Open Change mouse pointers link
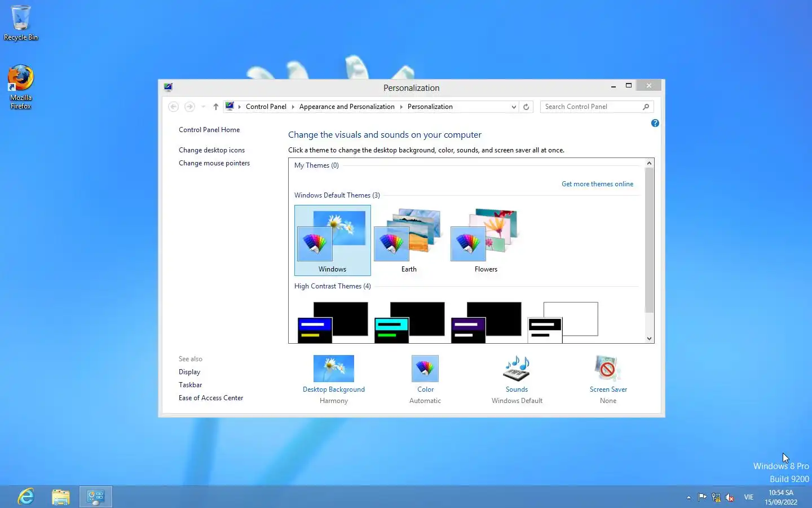Viewport: 812px width, 508px height. pyautogui.click(x=214, y=163)
